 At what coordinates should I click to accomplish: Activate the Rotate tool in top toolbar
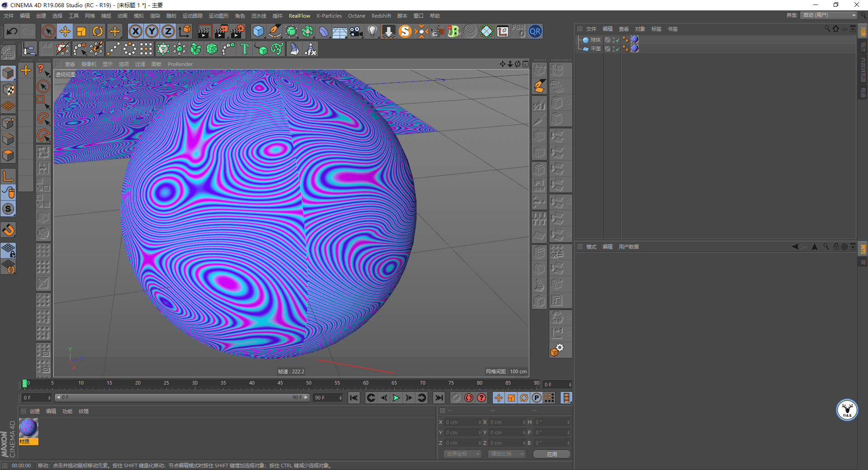click(x=98, y=31)
